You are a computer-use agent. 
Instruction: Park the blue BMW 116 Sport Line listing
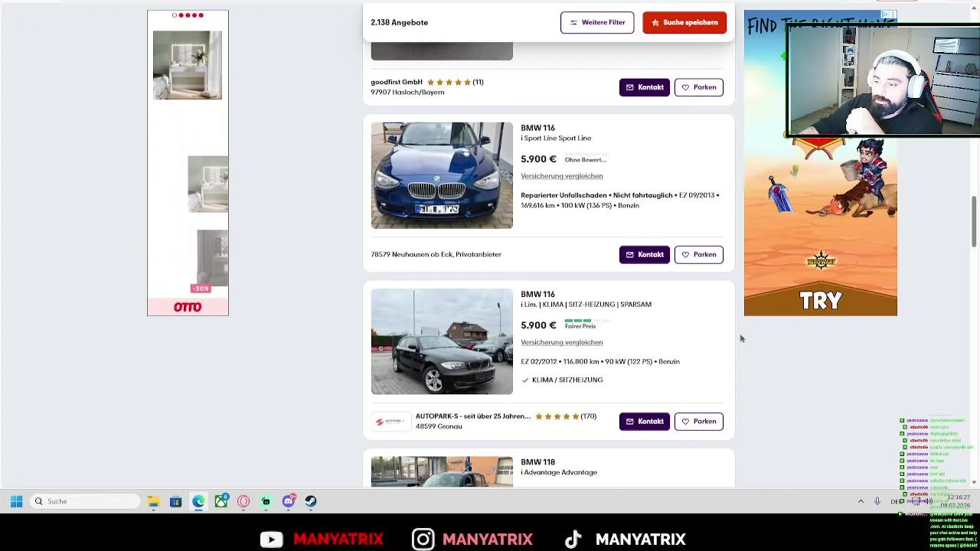699,255
